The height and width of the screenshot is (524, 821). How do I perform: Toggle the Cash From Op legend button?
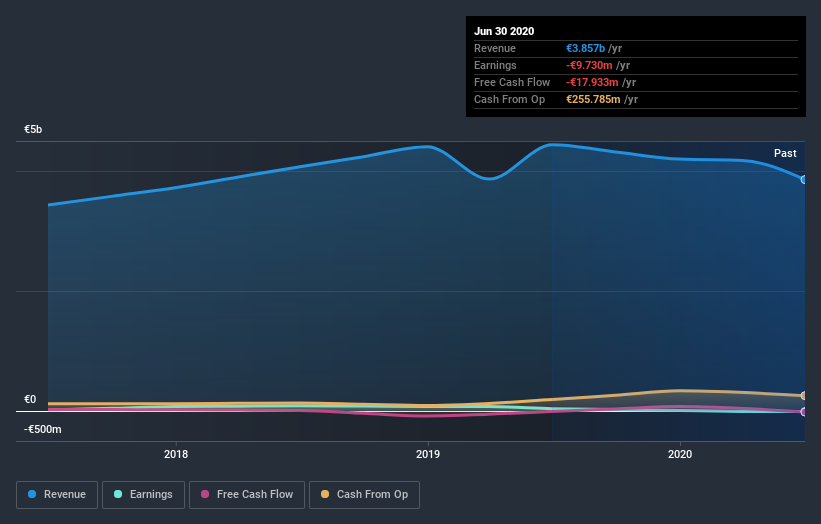pos(364,495)
